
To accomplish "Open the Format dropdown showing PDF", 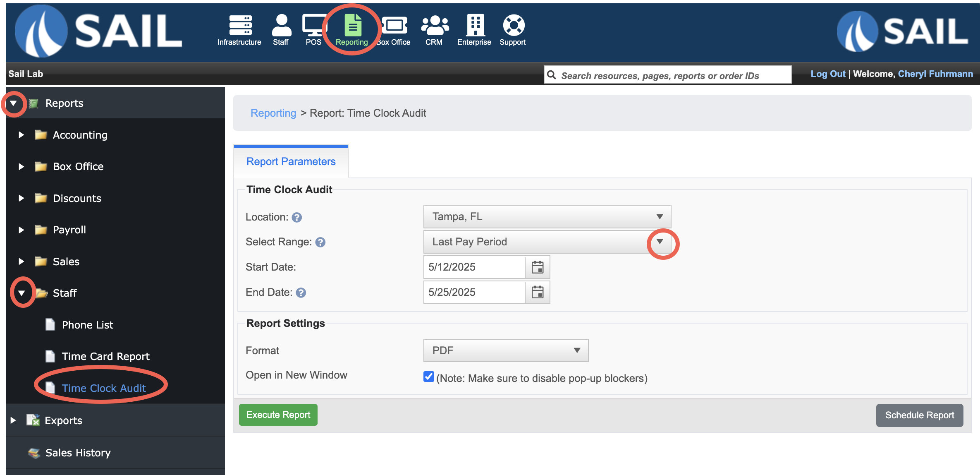I will click(506, 350).
